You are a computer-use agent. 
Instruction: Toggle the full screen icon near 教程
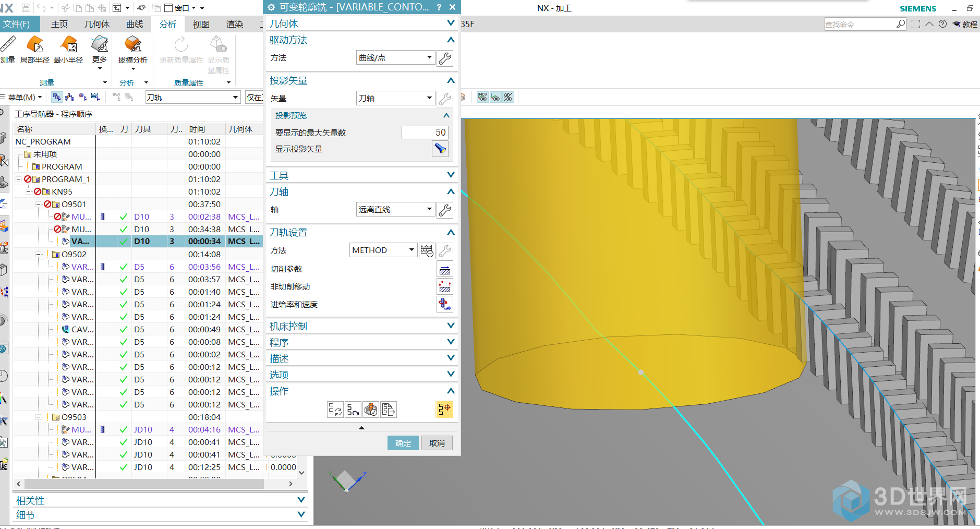point(916,24)
